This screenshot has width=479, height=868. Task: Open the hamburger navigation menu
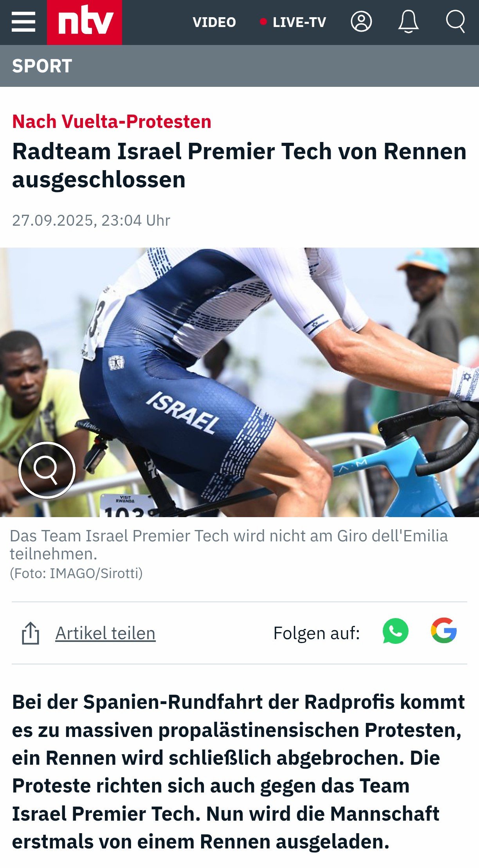(x=23, y=22)
